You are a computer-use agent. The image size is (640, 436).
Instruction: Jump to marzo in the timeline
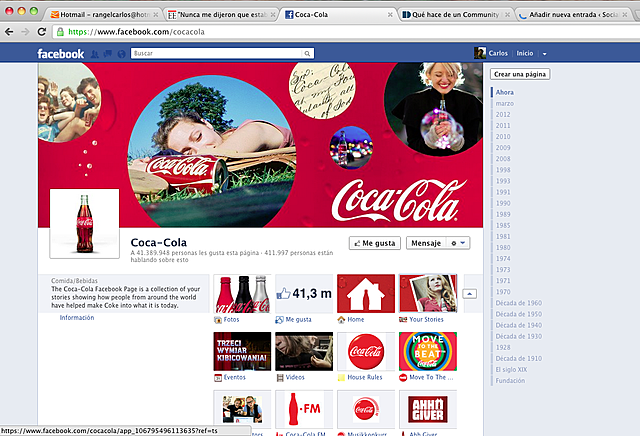[504, 104]
